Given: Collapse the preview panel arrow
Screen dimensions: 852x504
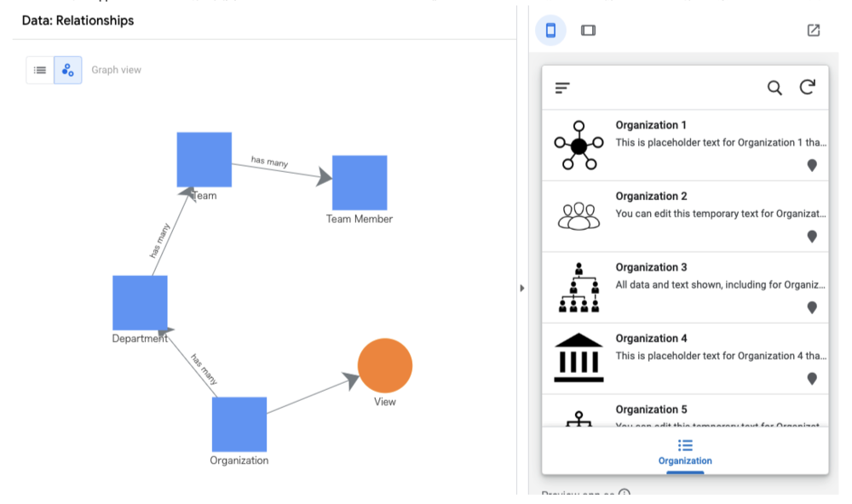Looking at the screenshot, I should [522, 288].
